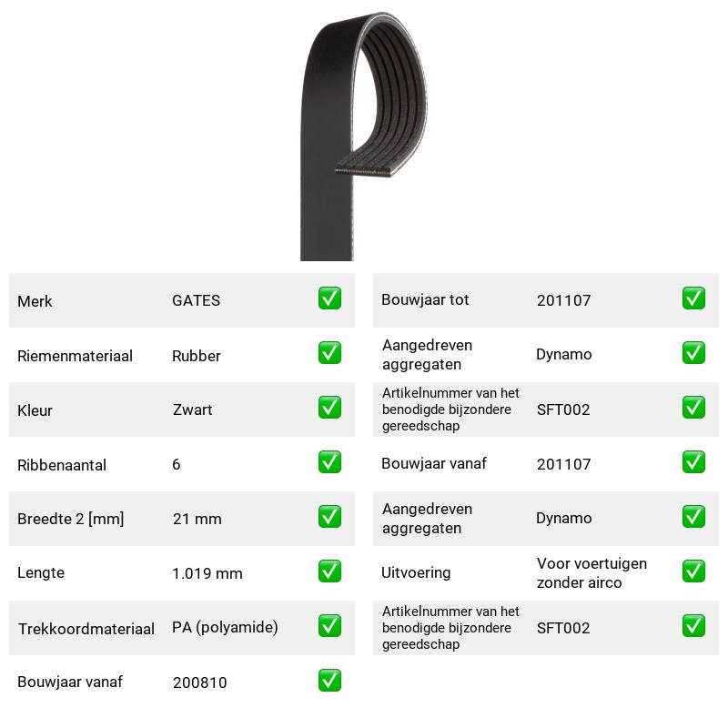Click the checkmark icon for Kleur Zwart

tap(329, 407)
